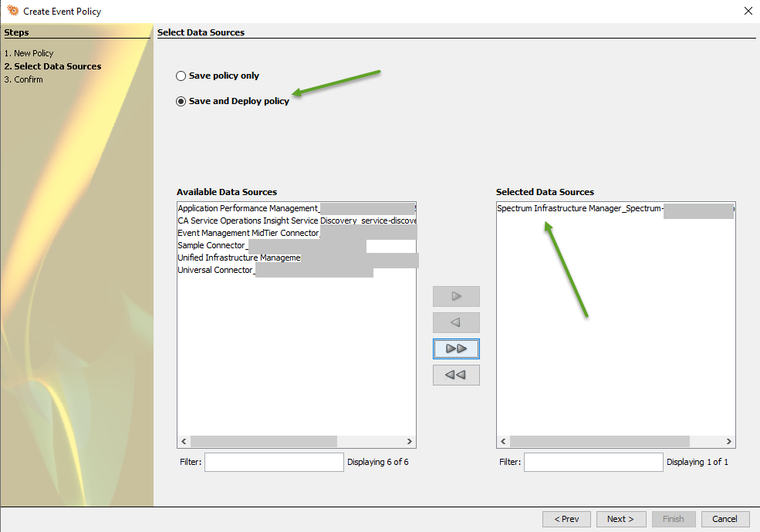Image resolution: width=760 pixels, height=532 pixels.
Task: Click the Prev button
Action: pos(566,519)
